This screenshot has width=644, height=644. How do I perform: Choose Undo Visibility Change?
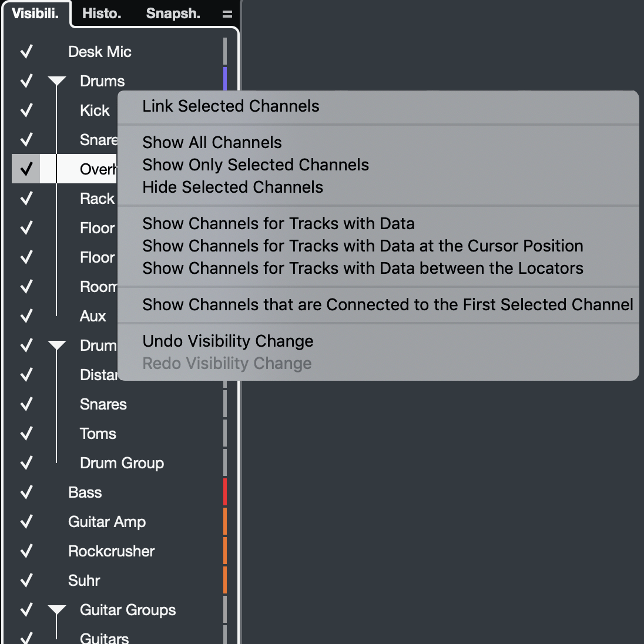pos(228,341)
